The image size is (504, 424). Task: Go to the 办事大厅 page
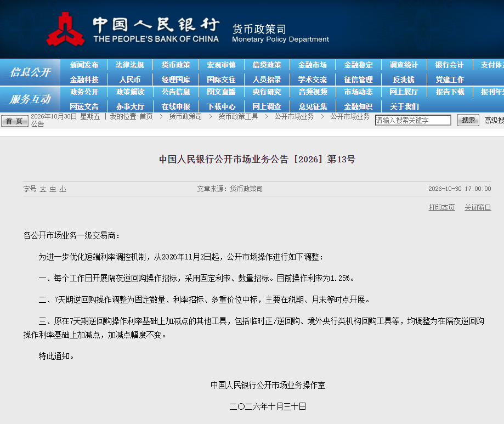pos(130,106)
